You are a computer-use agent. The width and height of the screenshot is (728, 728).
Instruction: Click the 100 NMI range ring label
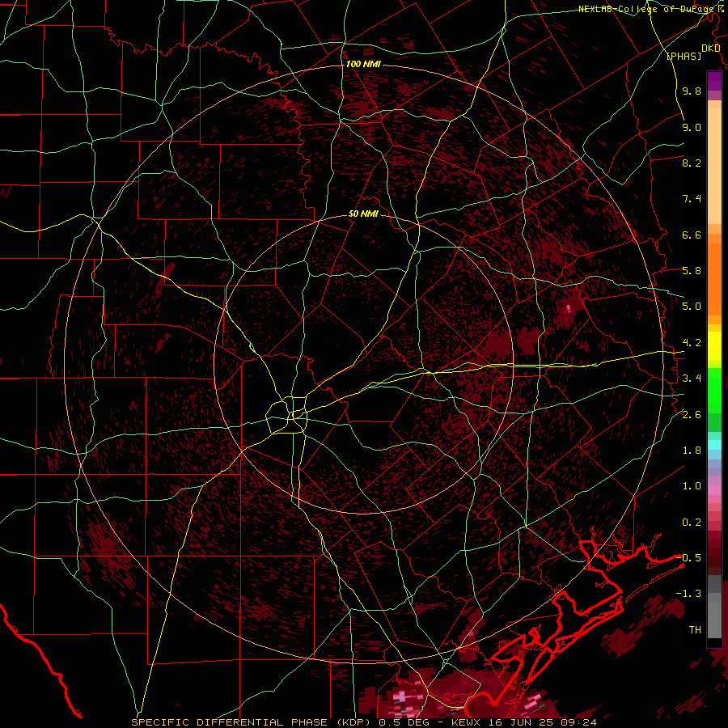tap(363, 64)
